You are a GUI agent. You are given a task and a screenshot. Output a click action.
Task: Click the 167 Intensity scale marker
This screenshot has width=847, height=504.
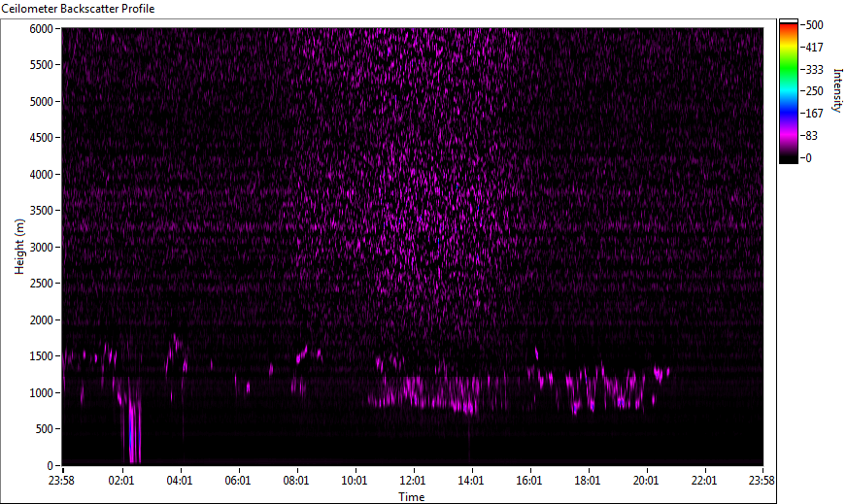click(x=814, y=114)
